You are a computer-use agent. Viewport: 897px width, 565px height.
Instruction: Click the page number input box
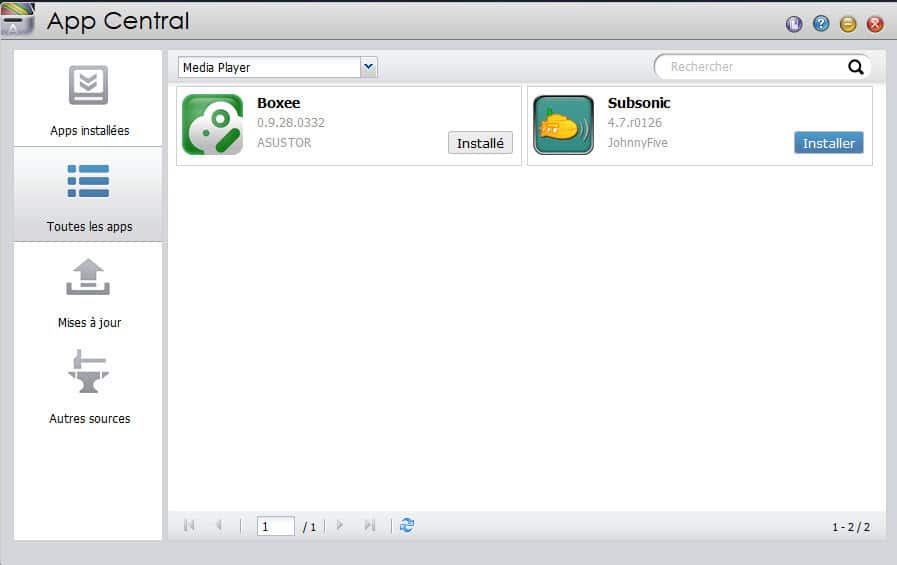click(x=275, y=526)
